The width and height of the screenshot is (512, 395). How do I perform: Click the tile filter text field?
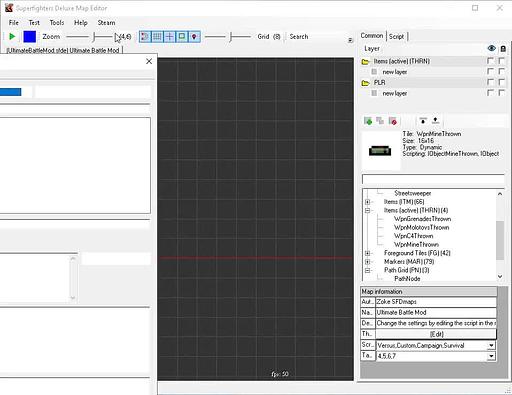click(433, 179)
